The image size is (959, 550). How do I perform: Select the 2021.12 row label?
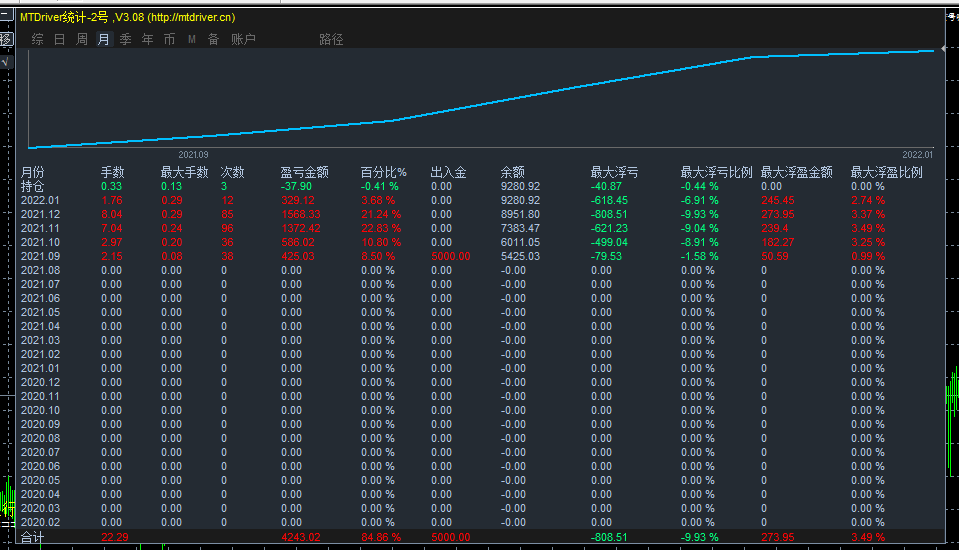coord(40,214)
